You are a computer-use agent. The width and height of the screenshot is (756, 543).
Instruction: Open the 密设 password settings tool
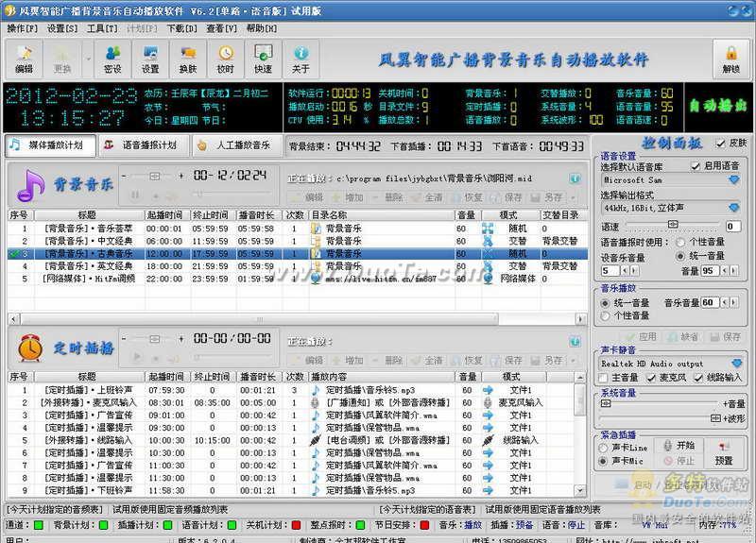coord(112,59)
